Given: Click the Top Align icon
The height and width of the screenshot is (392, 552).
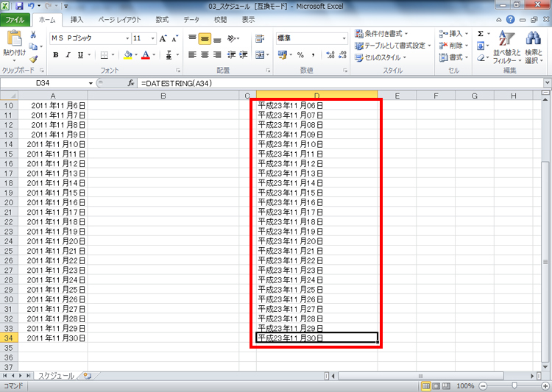Looking at the screenshot, I should tap(192, 38).
